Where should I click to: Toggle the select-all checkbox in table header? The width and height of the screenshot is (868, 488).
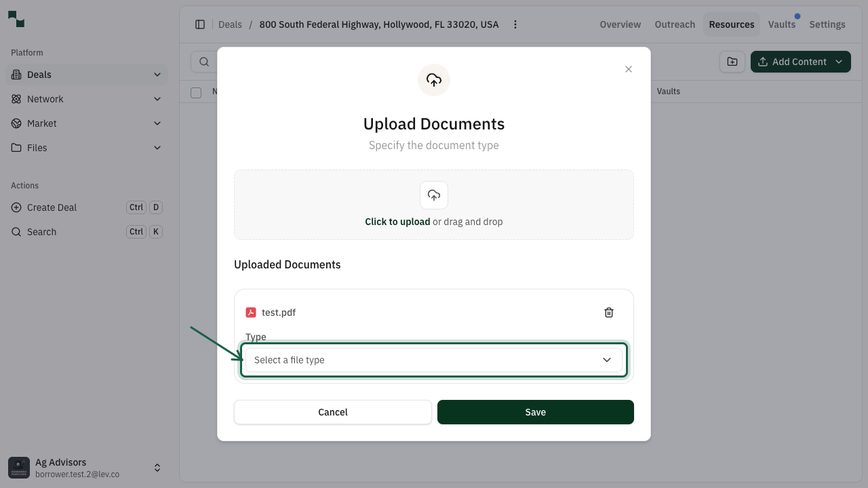[x=196, y=92]
